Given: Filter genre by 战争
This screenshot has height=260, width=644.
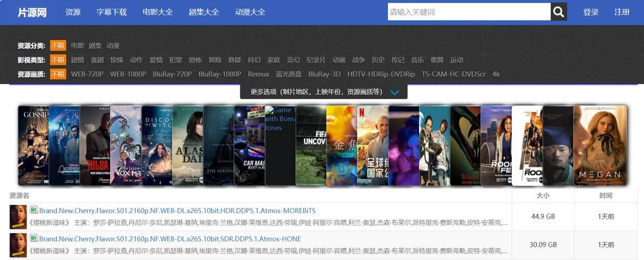Looking at the screenshot, I should [358, 60].
